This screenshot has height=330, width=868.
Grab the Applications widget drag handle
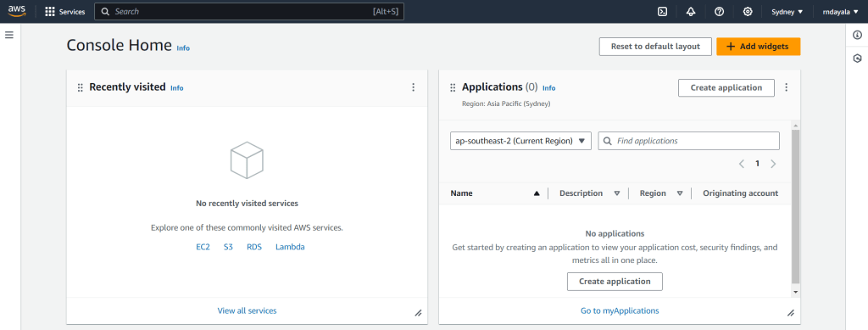coord(453,87)
